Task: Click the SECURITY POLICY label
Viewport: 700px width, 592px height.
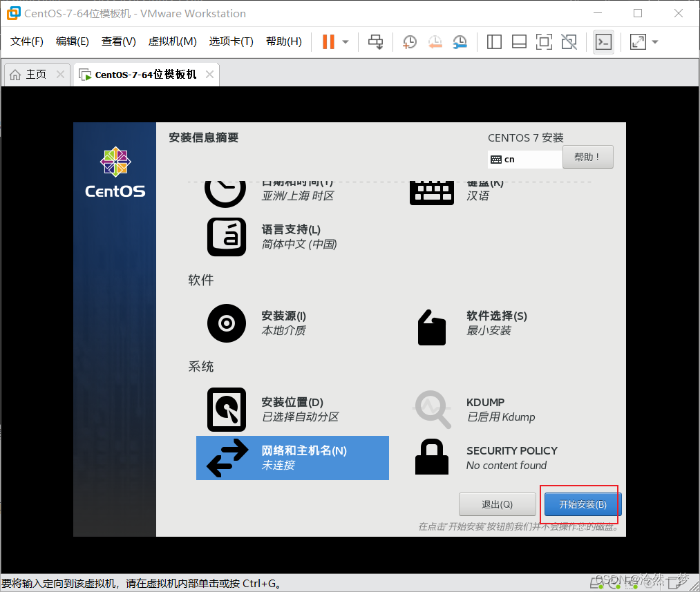Action: 512,450
